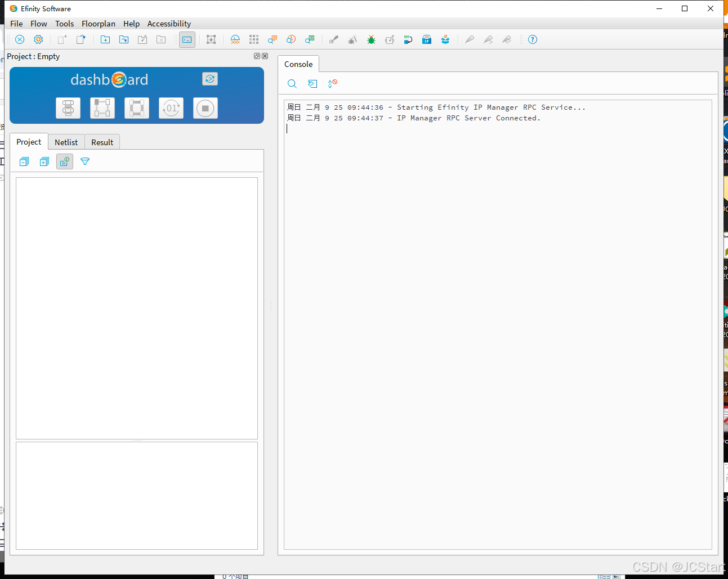Open the File menu

16,24
